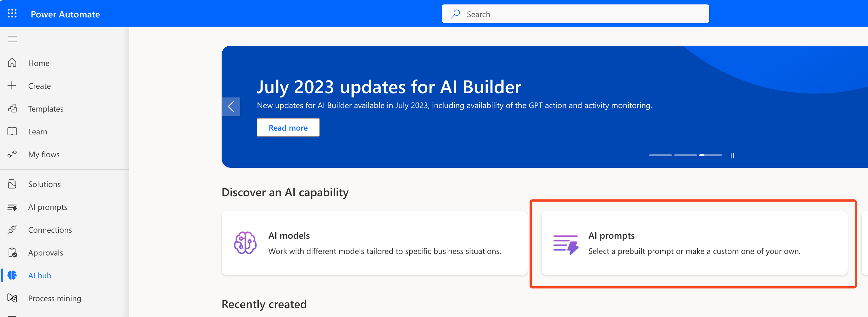Pause the banner carousel rotation
The image size is (868, 317).
point(732,155)
